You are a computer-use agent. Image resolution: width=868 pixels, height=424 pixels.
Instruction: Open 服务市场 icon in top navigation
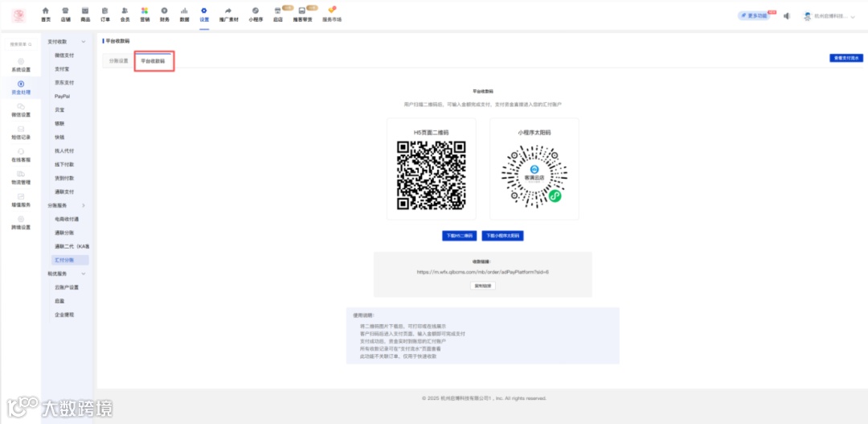[332, 10]
